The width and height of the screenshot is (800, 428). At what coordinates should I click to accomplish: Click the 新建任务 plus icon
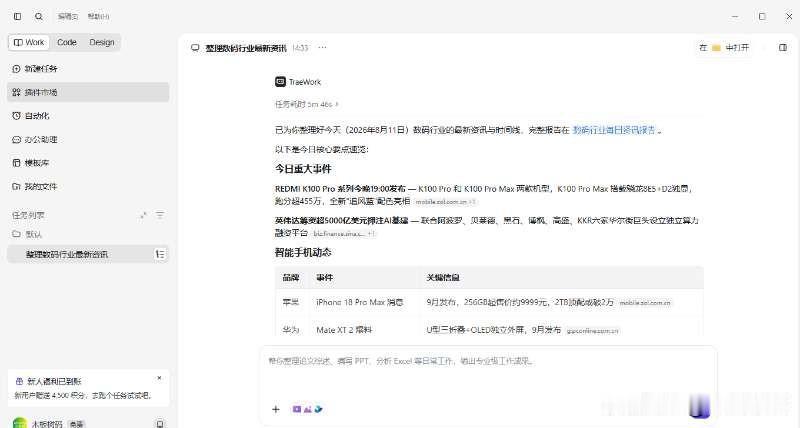tap(16, 68)
